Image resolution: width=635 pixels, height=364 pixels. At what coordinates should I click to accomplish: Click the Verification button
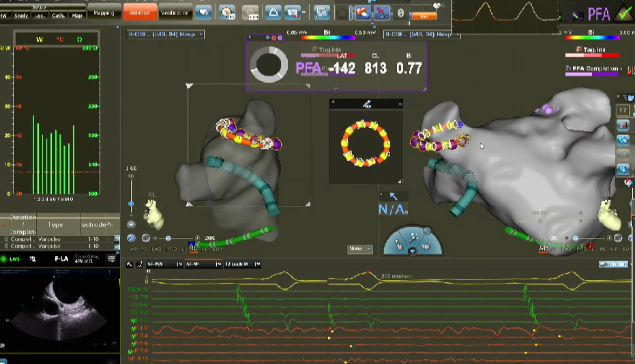coord(176,11)
